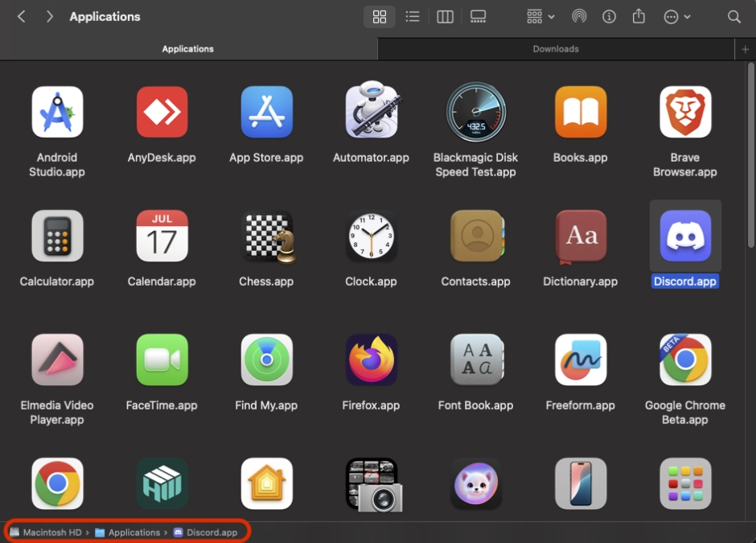This screenshot has width=756, height=543.
Task: Click the Discord.app file name label
Action: point(685,281)
